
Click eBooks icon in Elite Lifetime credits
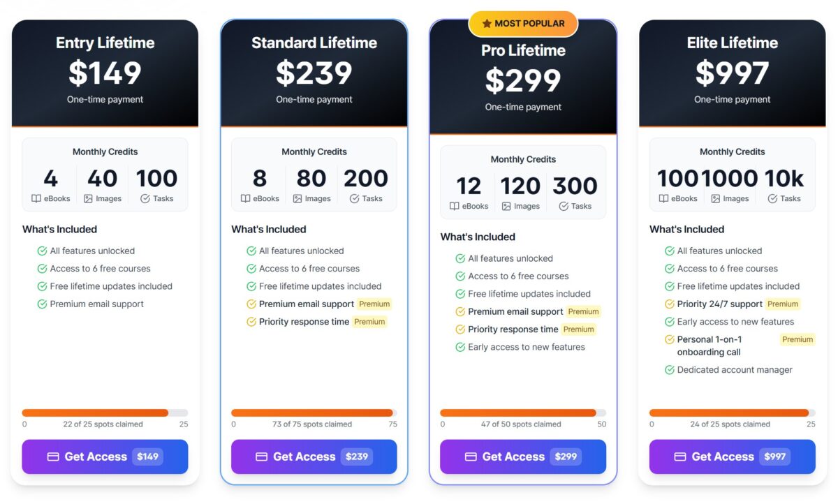663,199
